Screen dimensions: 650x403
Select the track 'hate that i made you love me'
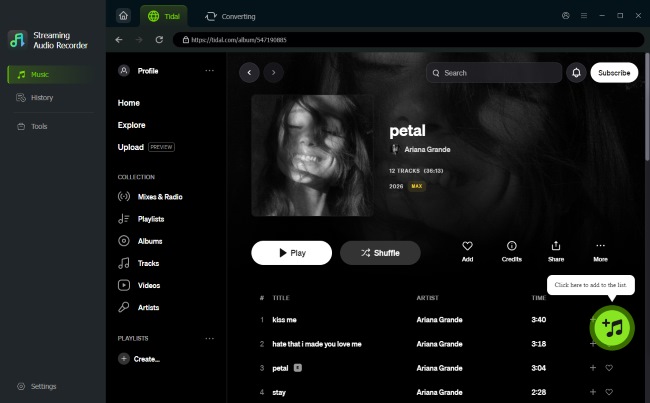[x=317, y=344]
